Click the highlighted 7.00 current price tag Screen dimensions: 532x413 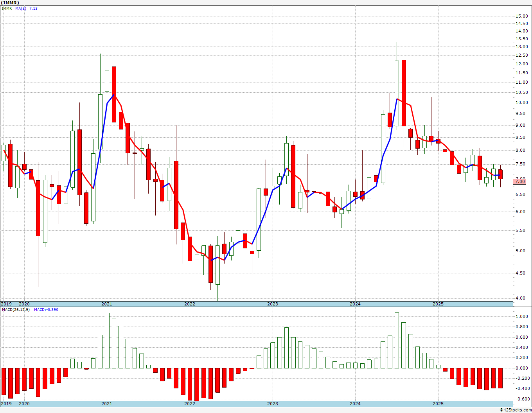click(x=520, y=181)
